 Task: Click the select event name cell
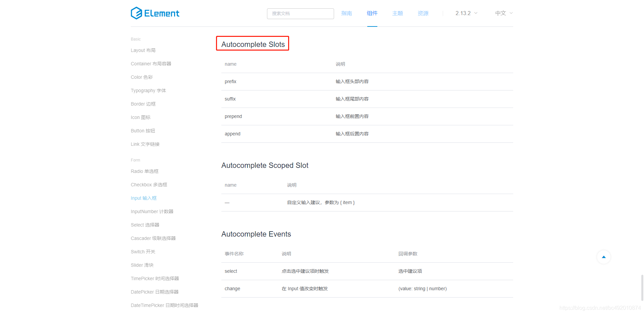(231, 271)
